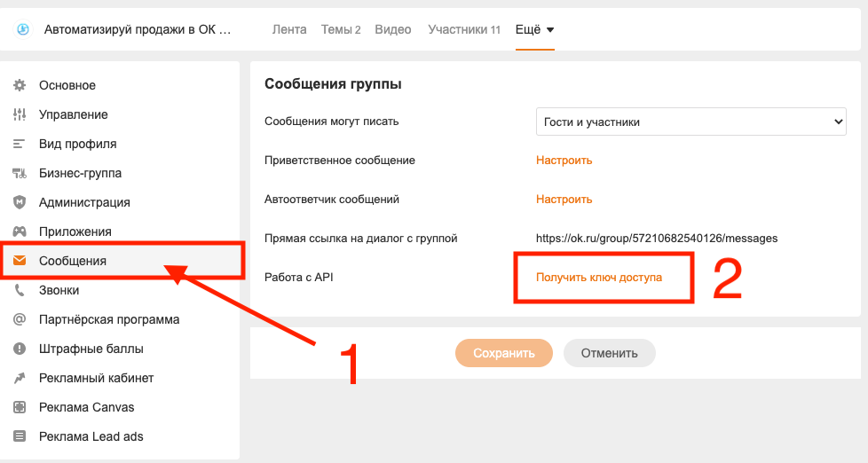The image size is (868, 463).
Task: Switch to the Лента tab
Action: point(289,29)
